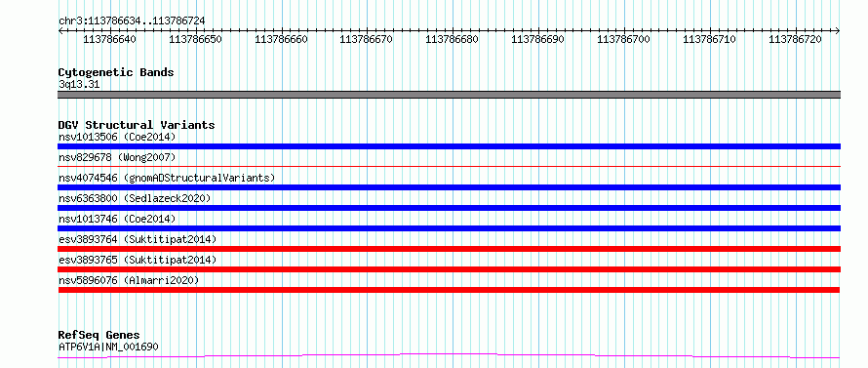Image resolution: width=868 pixels, height=368 pixels.
Task: Open the Cytogenetic Bands track heading
Action: point(116,72)
